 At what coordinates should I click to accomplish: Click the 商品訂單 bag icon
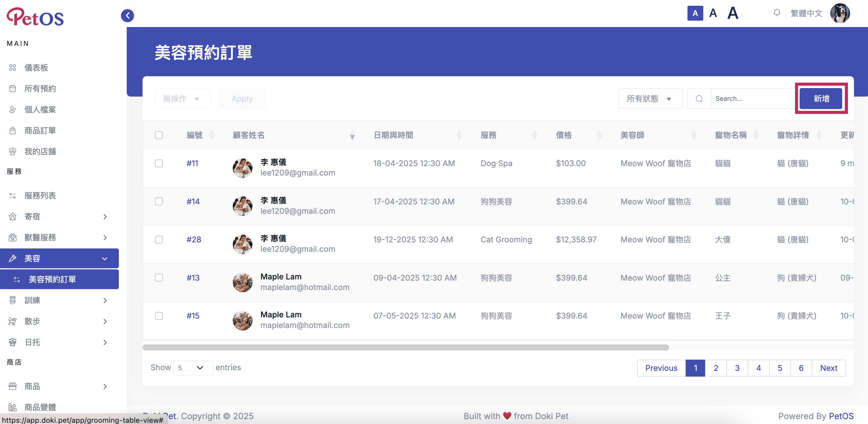coord(12,131)
